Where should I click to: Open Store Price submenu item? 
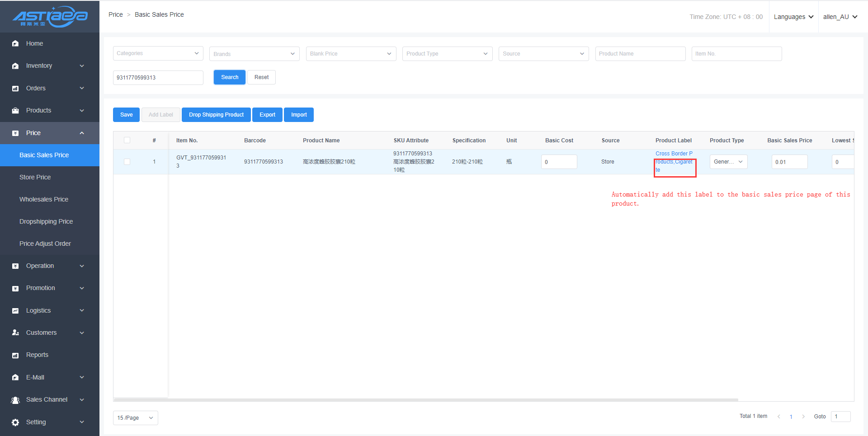[x=35, y=177]
